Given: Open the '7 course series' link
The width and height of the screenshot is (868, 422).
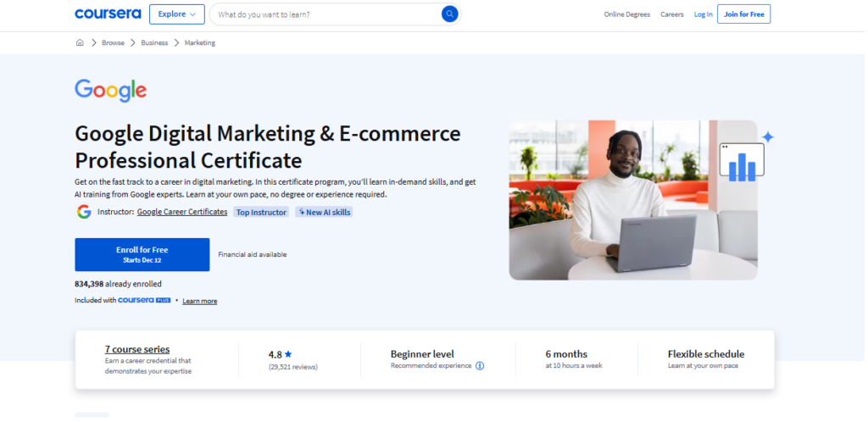Looking at the screenshot, I should click(137, 349).
